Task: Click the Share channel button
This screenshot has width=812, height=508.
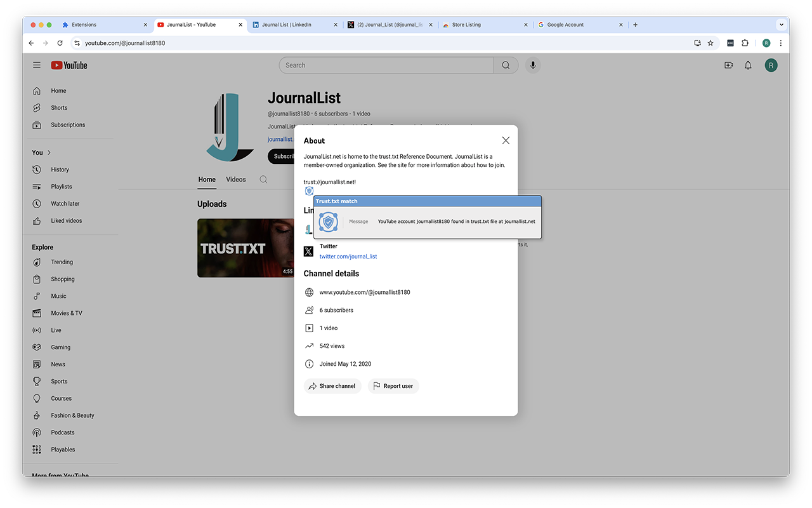Action: tap(332, 386)
